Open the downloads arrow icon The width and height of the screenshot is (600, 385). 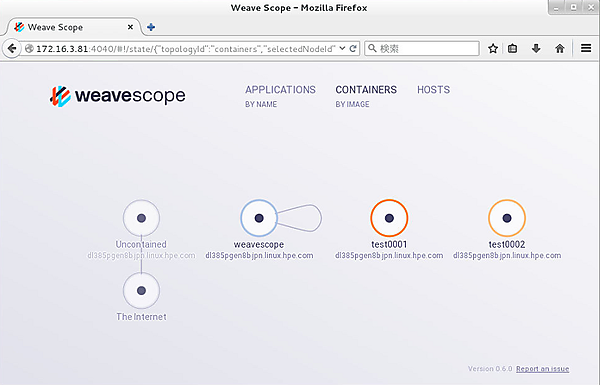(x=536, y=49)
